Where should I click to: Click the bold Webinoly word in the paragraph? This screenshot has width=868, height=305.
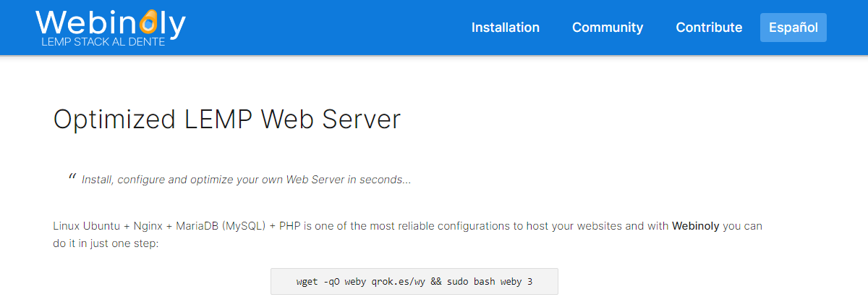coord(696,226)
